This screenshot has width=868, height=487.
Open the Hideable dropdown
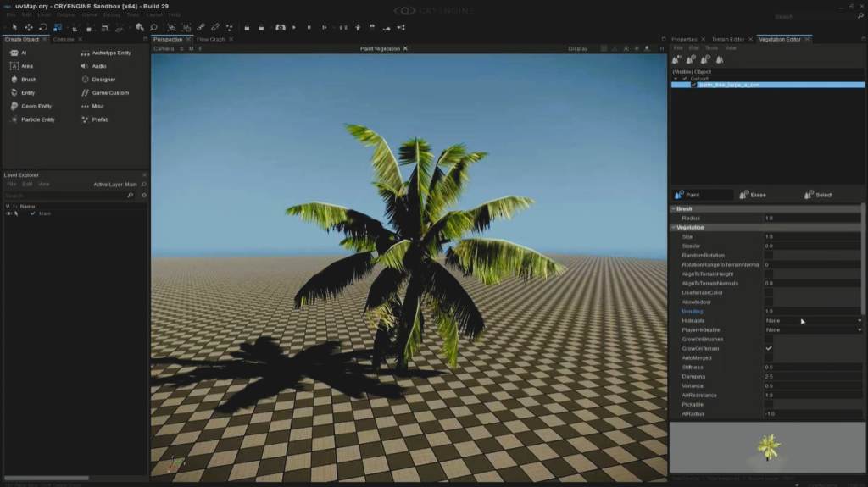pos(812,321)
